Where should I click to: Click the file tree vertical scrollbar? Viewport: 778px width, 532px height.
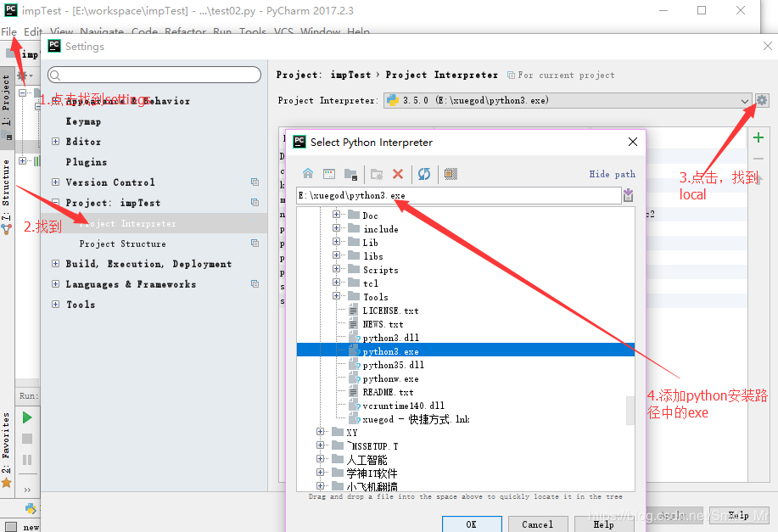pos(630,411)
